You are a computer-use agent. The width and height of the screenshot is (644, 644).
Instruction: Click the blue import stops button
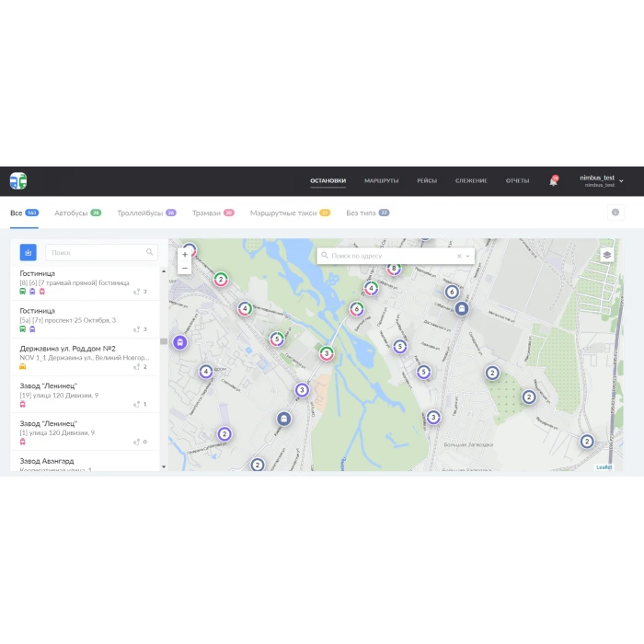coord(29,252)
